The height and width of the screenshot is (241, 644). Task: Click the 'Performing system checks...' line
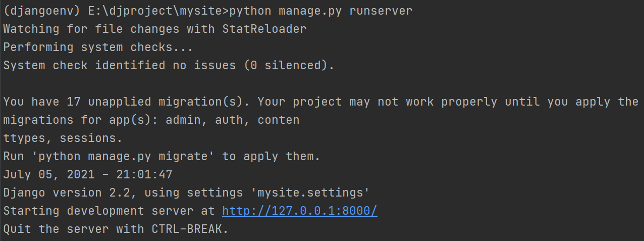click(x=98, y=47)
